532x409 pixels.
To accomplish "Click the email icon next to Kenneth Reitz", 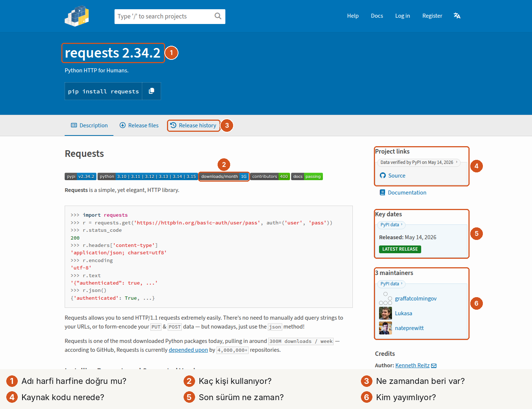I will pos(434,365).
